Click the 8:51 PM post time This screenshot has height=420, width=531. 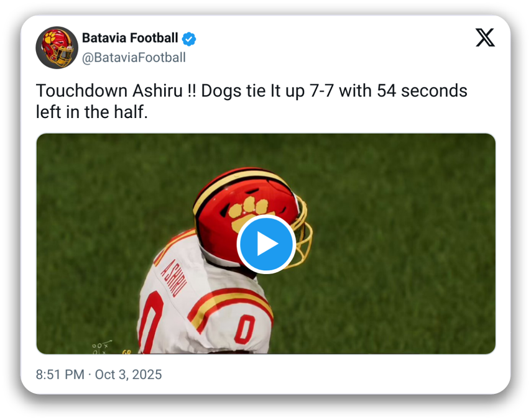tap(60, 375)
